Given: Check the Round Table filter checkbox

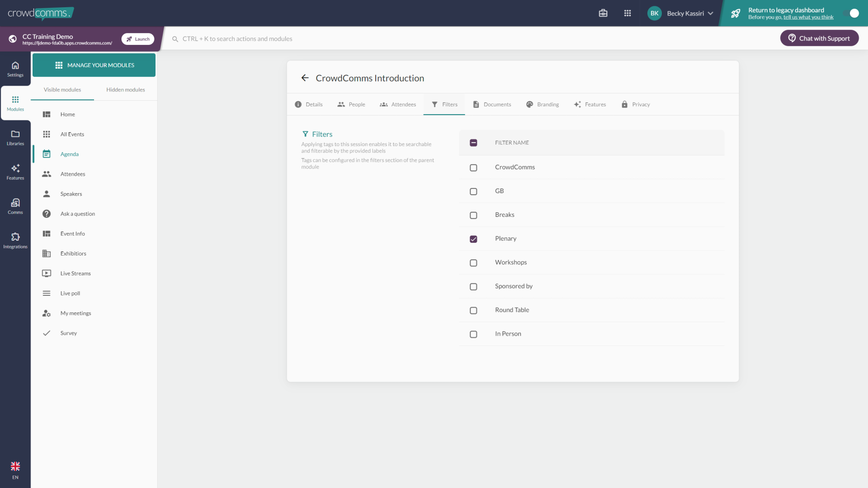Looking at the screenshot, I should pyautogui.click(x=473, y=310).
